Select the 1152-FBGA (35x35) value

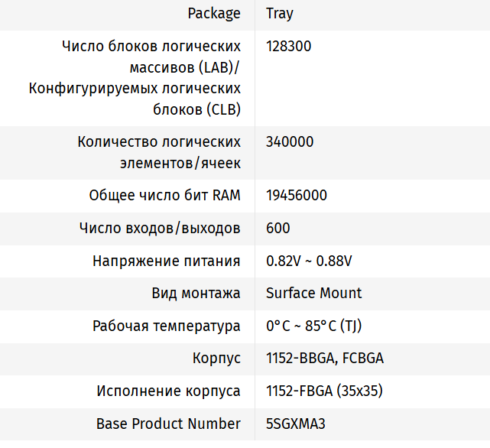click(324, 391)
